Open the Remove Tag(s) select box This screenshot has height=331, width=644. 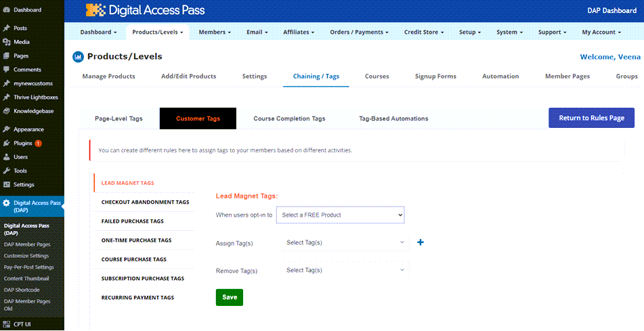point(346,270)
